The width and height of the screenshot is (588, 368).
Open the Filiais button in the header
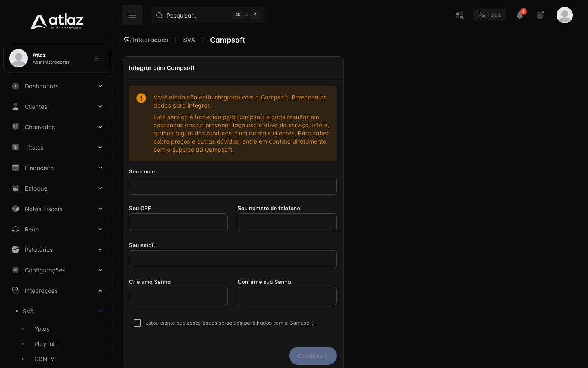coord(490,15)
